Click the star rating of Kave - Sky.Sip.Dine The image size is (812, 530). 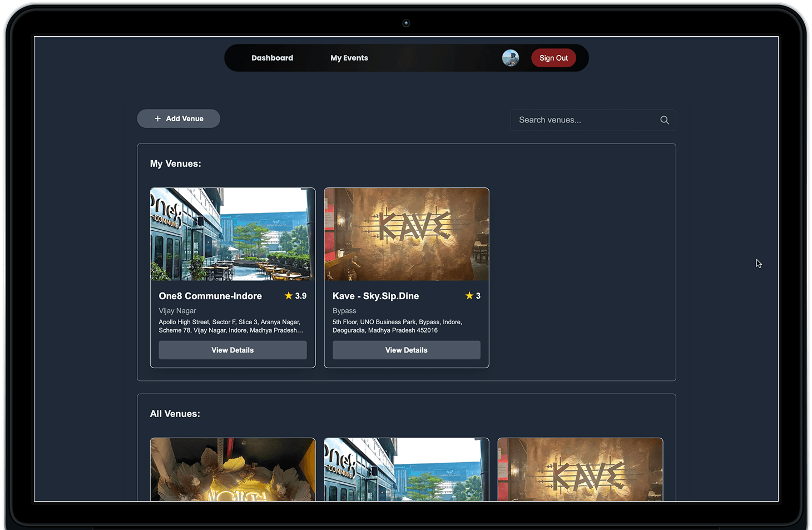pyautogui.click(x=473, y=296)
